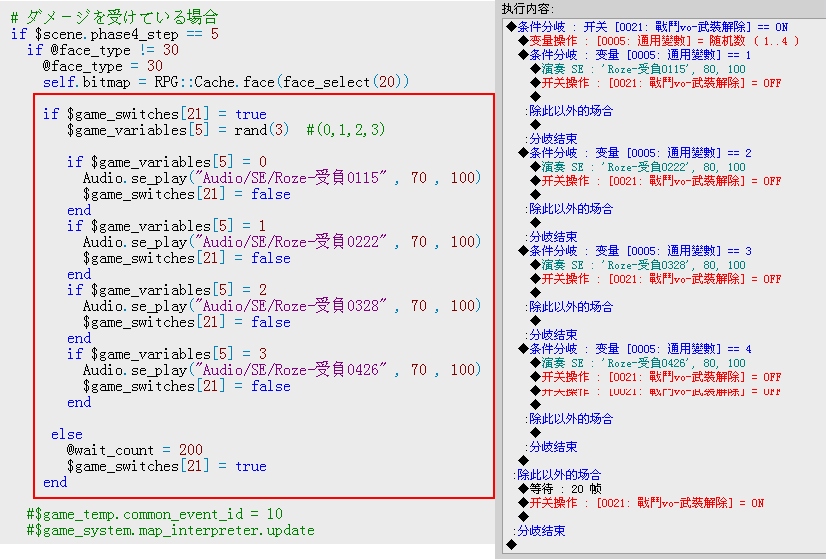This screenshot has height=559, width=826.
Task: Click the commented '#$game_temp.common_event_id = 10' line
Action: coord(155,514)
